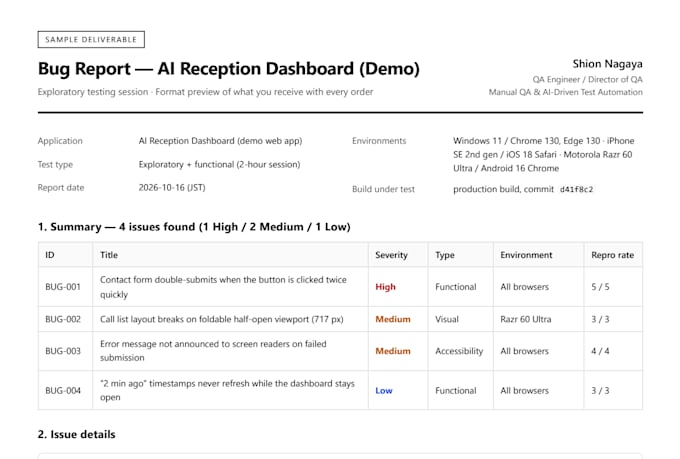Click the Application field label
The height and width of the screenshot is (459, 680).
click(x=60, y=141)
